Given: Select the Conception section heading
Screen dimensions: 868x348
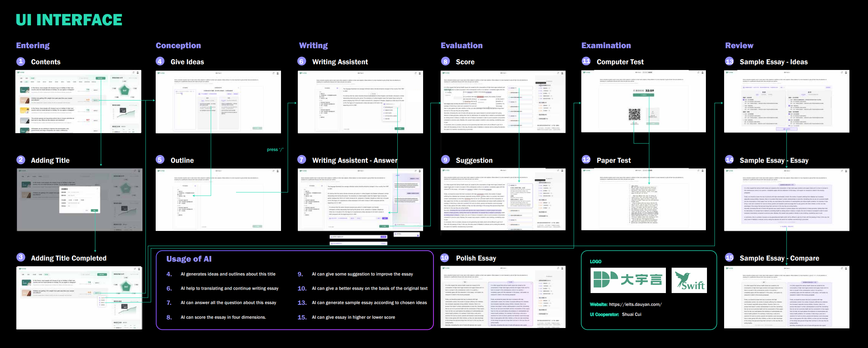Looking at the screenshot, I should point(178,45).
